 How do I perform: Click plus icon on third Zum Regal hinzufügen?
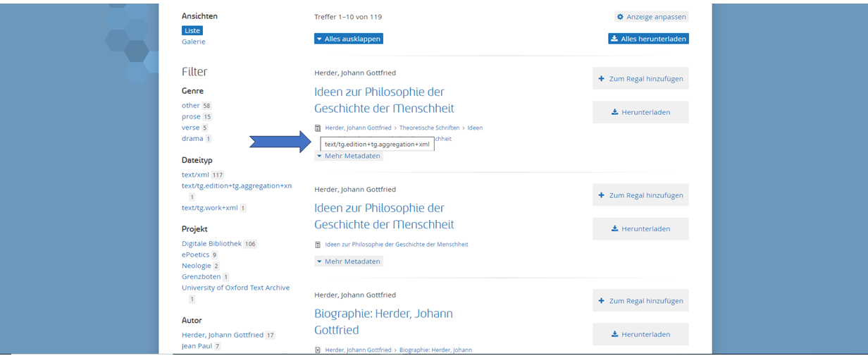coord(601,301)
